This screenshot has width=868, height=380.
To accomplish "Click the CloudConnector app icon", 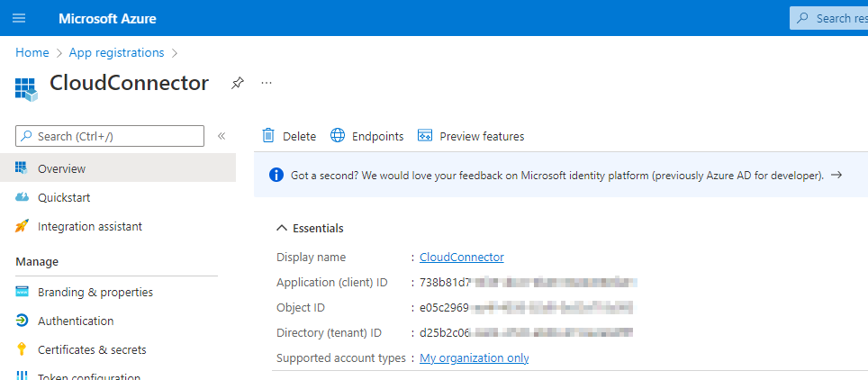I will (x=26, y=88).
